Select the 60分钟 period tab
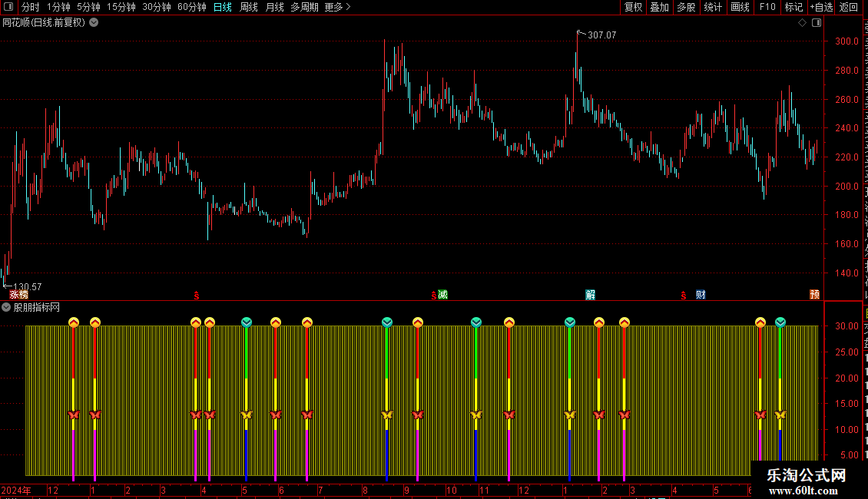The height and width of the screenshot is (499, 868). (192, 7)
